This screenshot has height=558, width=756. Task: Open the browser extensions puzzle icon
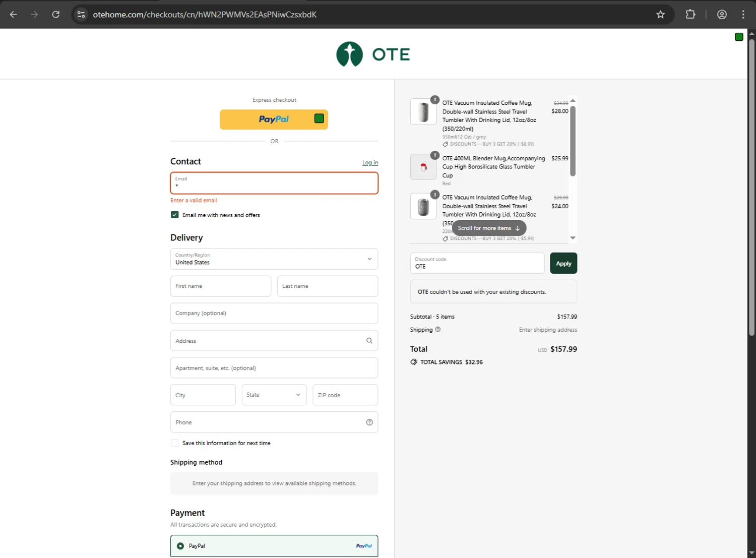tap(690, 15)
